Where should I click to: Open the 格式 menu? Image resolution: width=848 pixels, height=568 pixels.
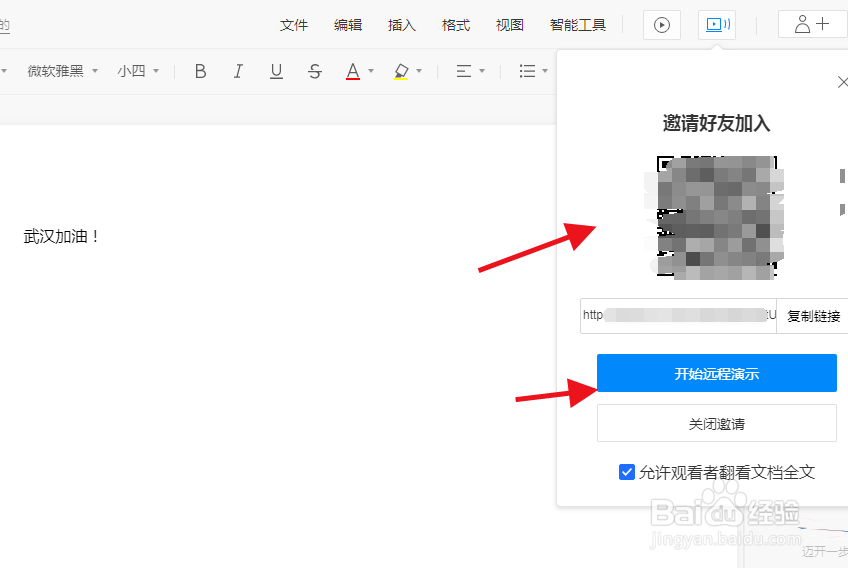[x=456, y=25]
